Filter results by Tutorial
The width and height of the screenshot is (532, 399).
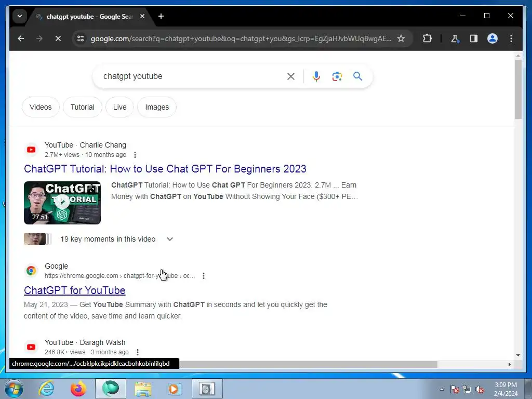83,107
